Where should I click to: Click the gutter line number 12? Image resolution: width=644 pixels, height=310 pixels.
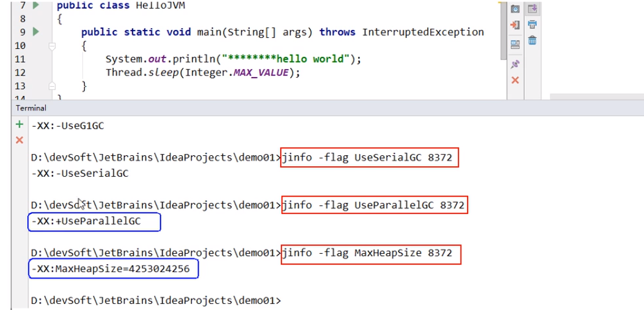pyautogui.click(x=20, y=72)
